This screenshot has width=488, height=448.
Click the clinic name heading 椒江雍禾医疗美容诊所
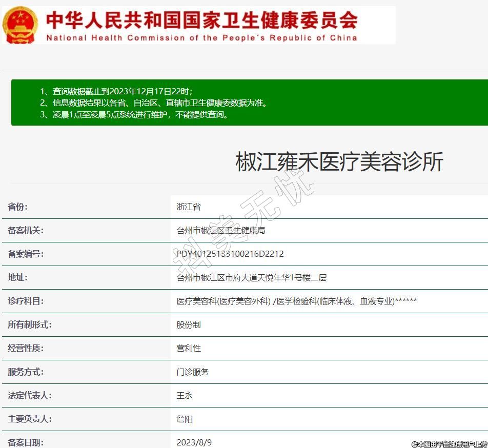point(339,162)
